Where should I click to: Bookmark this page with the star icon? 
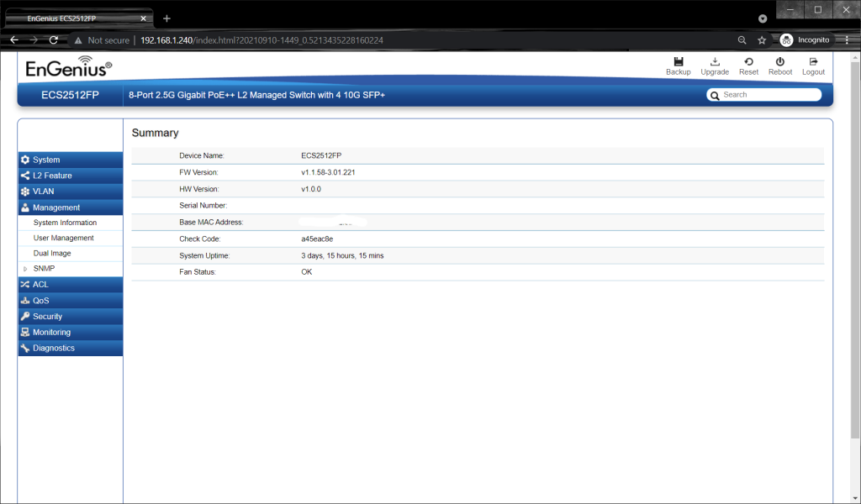pos(762,40)
